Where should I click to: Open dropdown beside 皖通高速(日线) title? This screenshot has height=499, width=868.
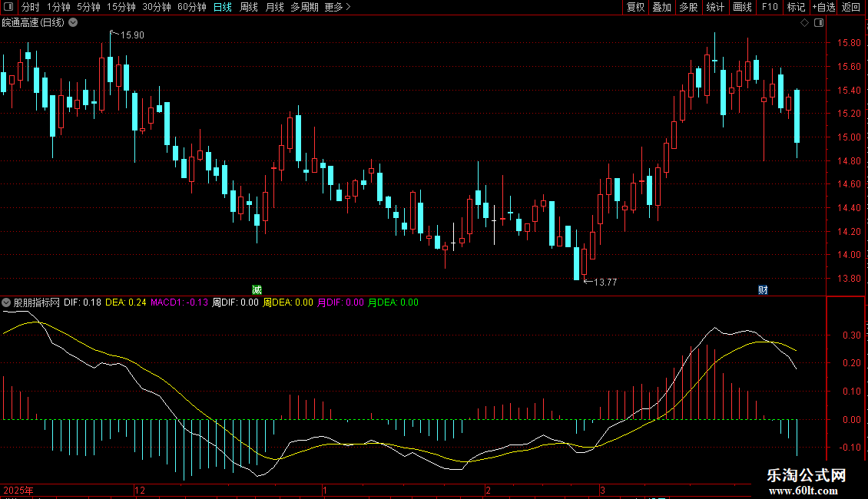point(73,23)
